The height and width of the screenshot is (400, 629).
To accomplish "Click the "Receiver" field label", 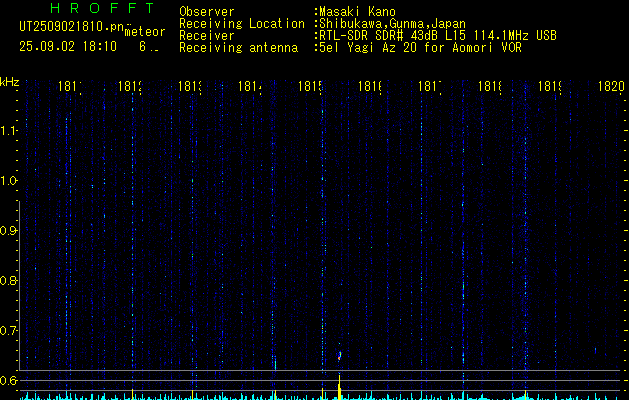I will click(x=207, y=36).
